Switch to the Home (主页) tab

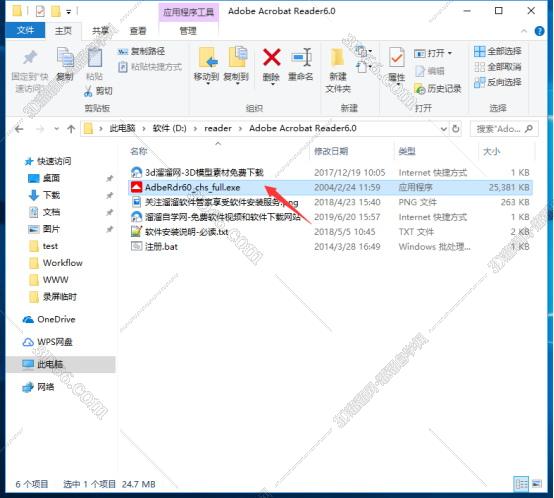64,31
